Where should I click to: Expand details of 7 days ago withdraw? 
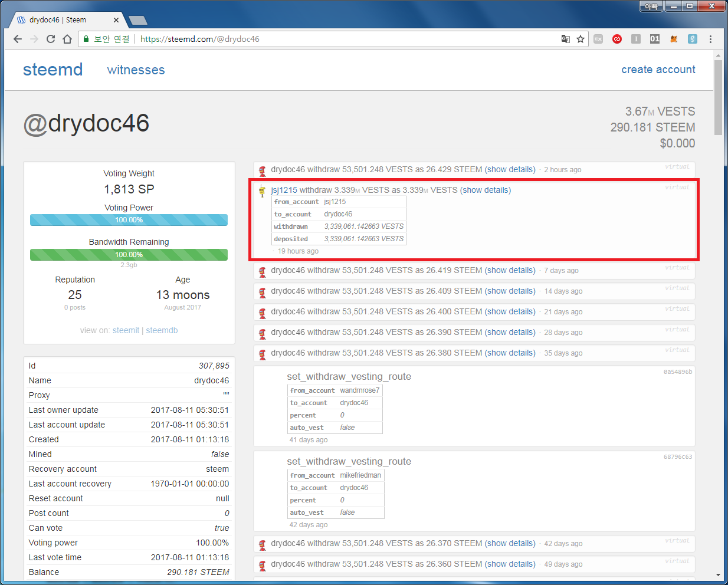[x=510, y=270]
